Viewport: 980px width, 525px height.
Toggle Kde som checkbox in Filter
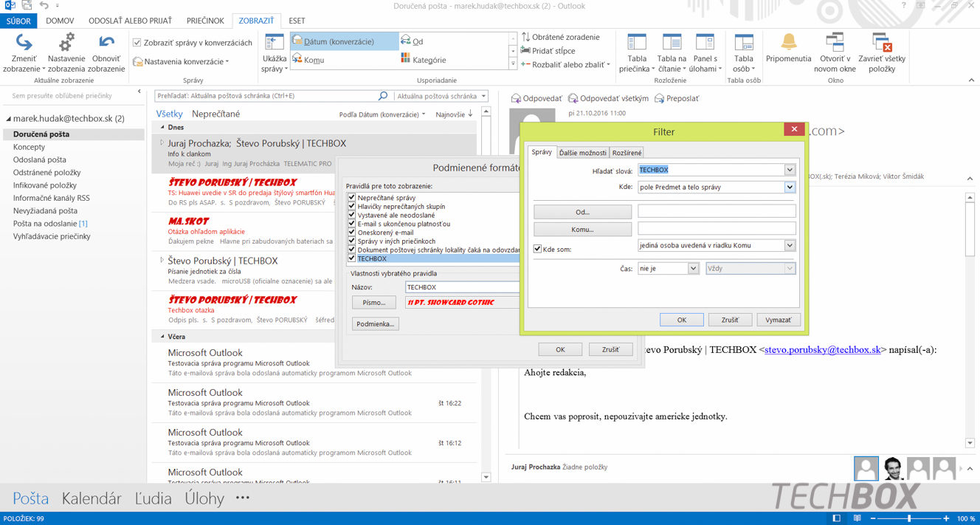538,250
